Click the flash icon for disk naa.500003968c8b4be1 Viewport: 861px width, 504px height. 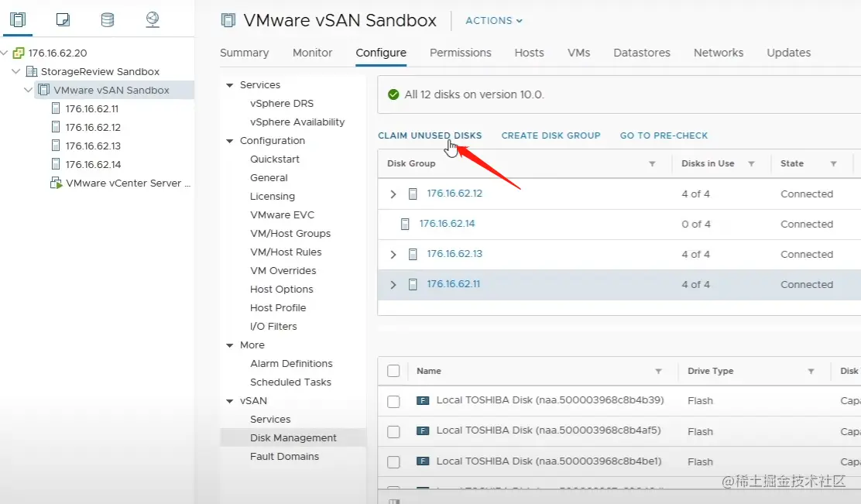tap(423, 461)
